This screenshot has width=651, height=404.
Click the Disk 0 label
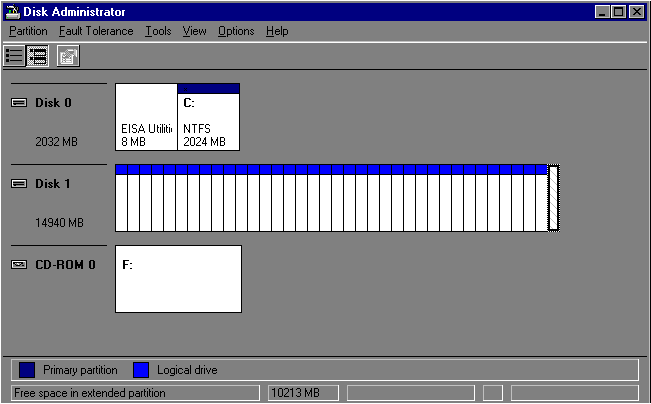click(x=53, y=103)
